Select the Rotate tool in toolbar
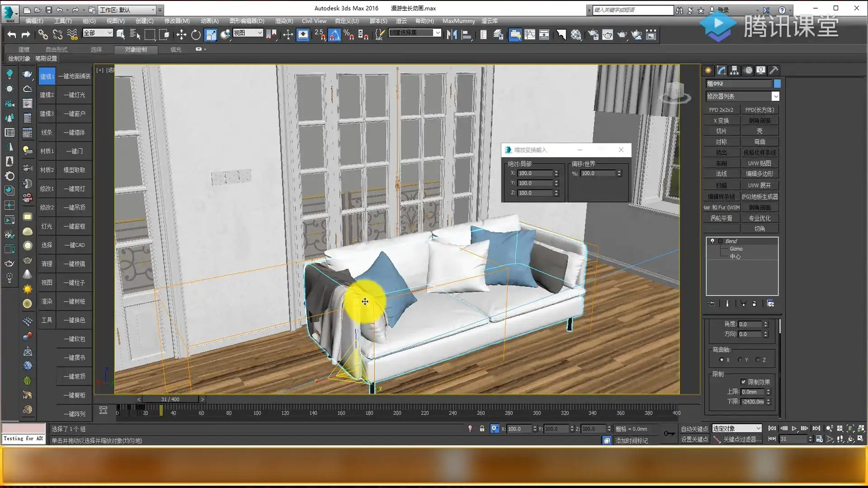This screenshot has width=868, height=488. [196, 35]
